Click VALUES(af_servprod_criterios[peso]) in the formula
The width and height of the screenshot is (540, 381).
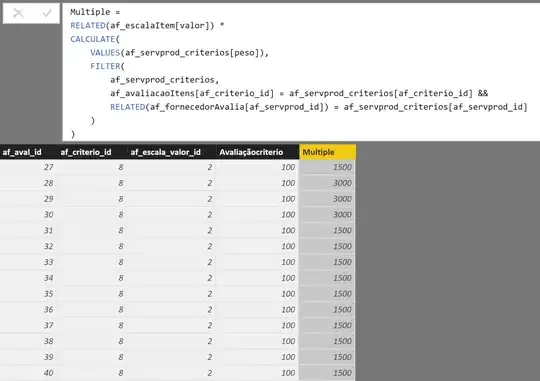click(x=177, y=53)
